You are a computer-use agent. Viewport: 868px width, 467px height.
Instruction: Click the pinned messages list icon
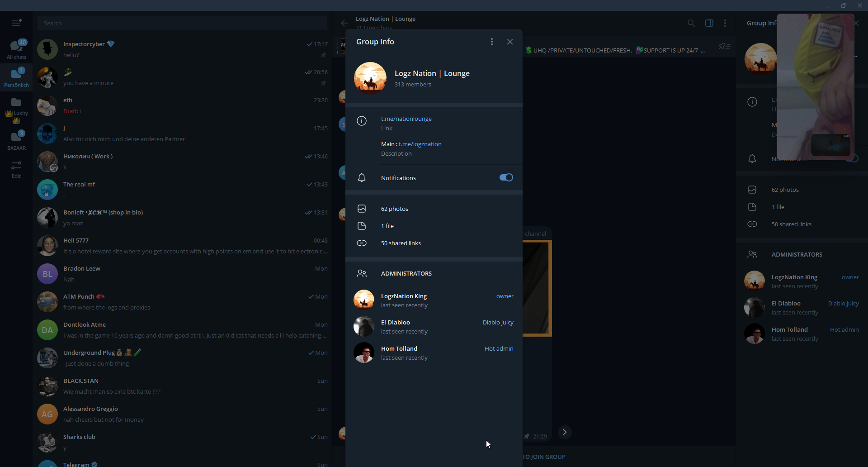coord(724,47)
